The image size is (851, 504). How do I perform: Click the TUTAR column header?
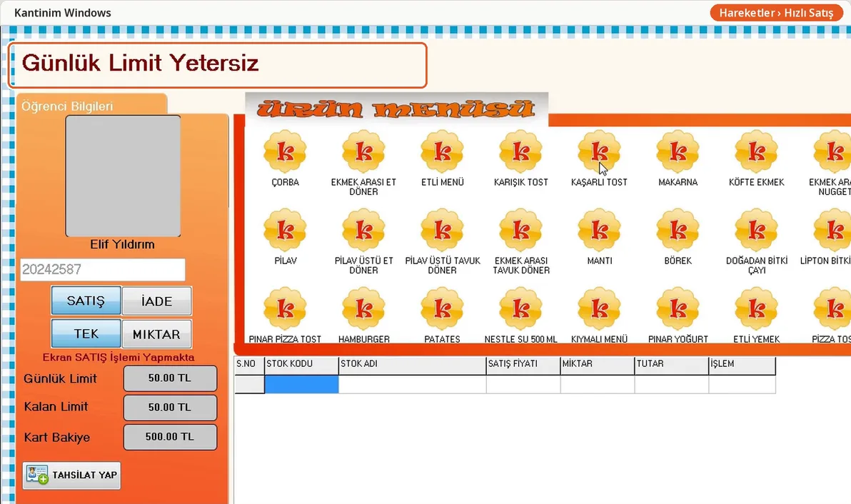pos(671,365)
